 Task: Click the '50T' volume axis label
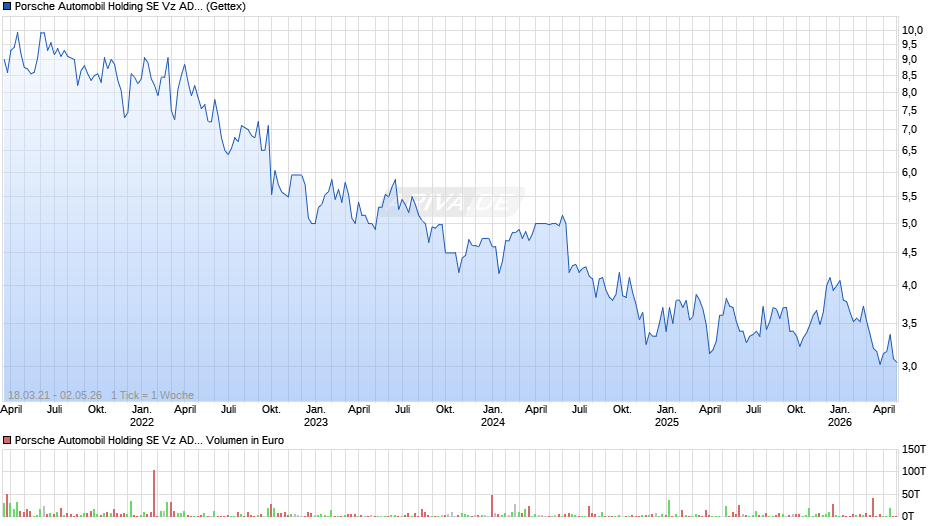click(911, 494)
